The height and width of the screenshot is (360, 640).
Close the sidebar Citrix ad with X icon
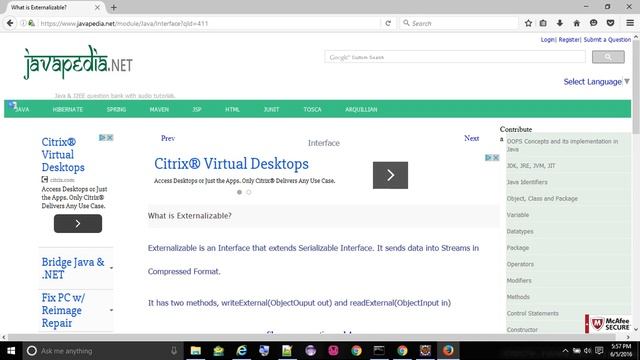tap(110, 138)
